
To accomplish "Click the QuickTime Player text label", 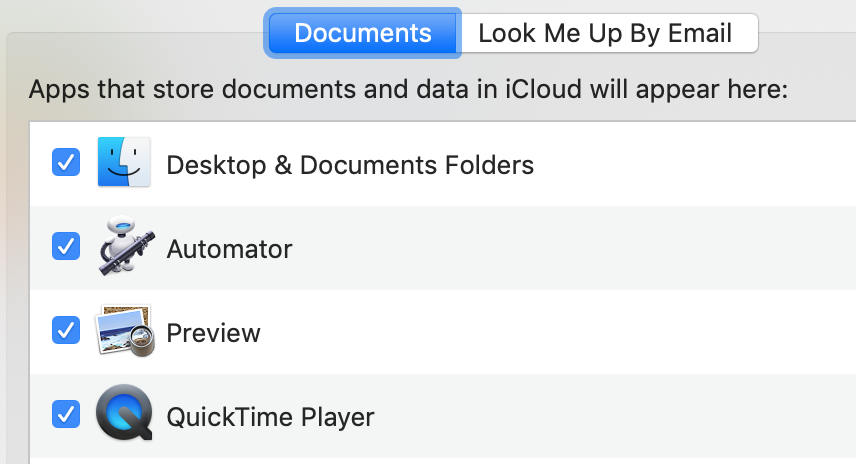I will 270,416.
